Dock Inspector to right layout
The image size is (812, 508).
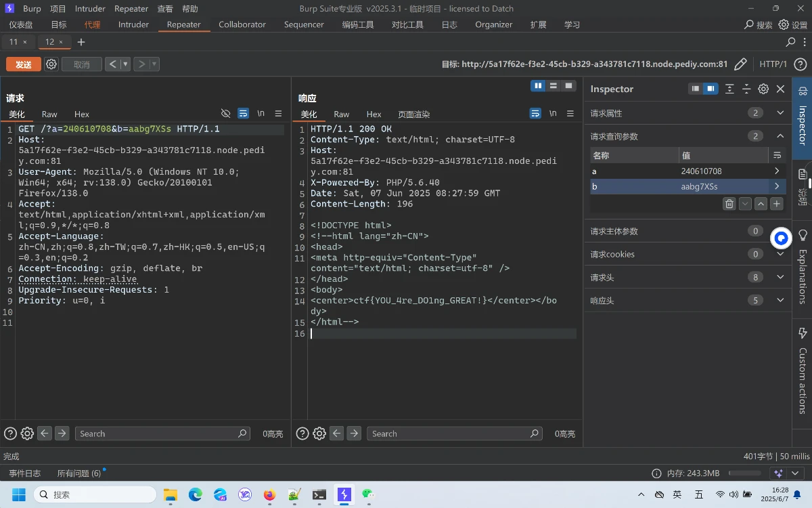tap(710, 89)
